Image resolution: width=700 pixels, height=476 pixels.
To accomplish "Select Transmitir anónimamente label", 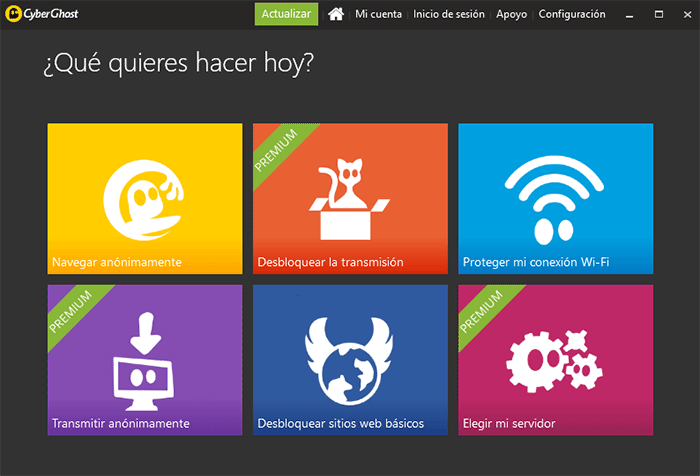I will (120, 423).
